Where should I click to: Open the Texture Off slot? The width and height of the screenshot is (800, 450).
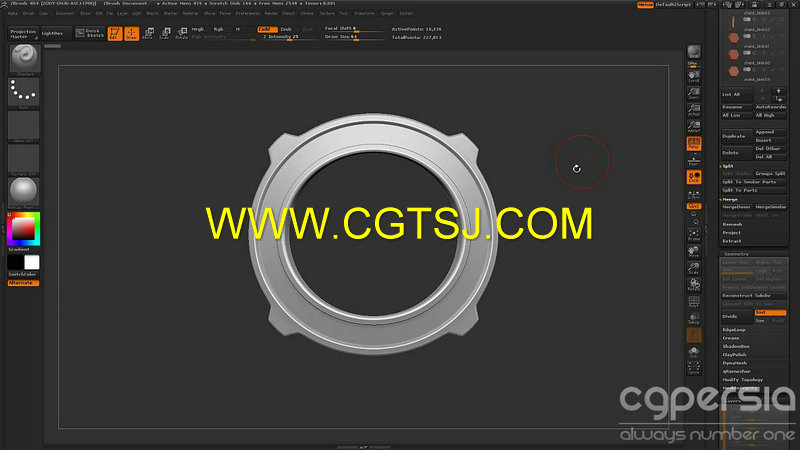23,160
